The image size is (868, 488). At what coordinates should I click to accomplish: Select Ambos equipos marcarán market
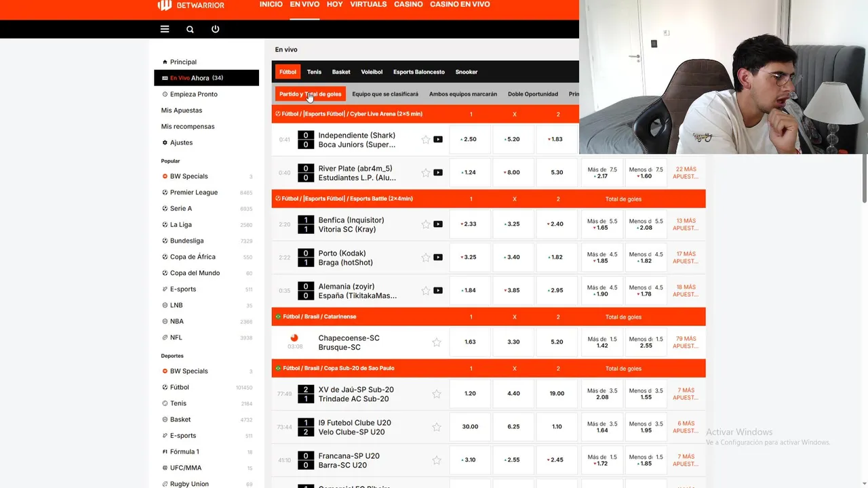click(x=463, y=94)
